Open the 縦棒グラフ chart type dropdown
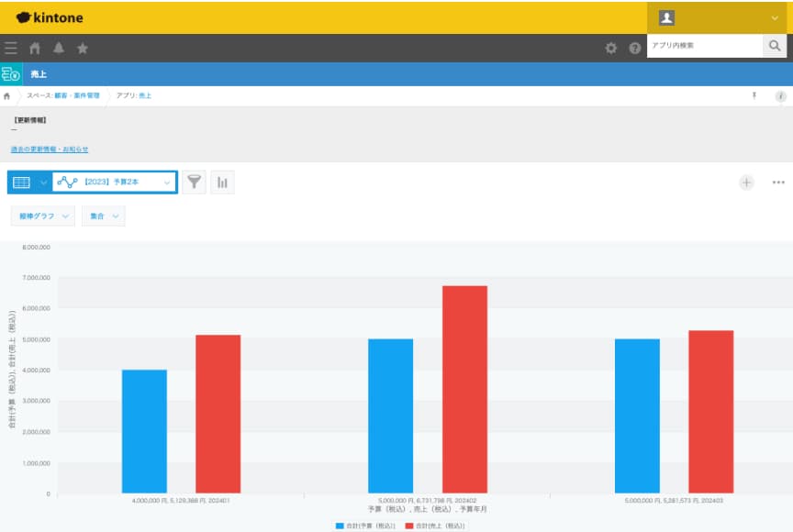This screenshot has height=532, width=793. tap(43, 216)
